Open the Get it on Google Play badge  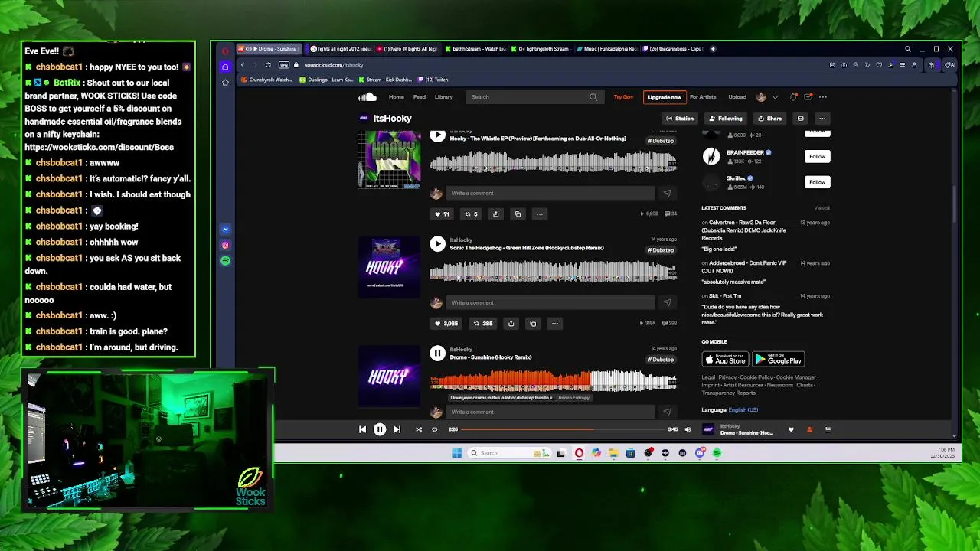pos(778,360)
